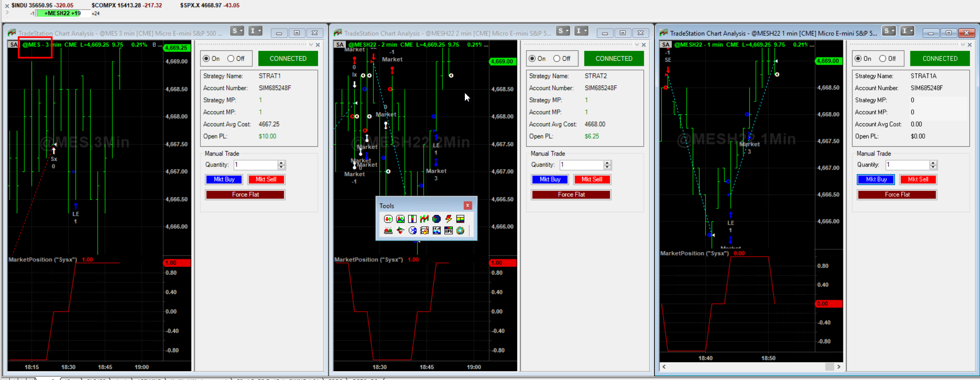Image resolution: width=980 pixels, height=380 pixels.
Task: Click Mkt Sell in the STRAT1A panel
Action: (x=918, y=180)
